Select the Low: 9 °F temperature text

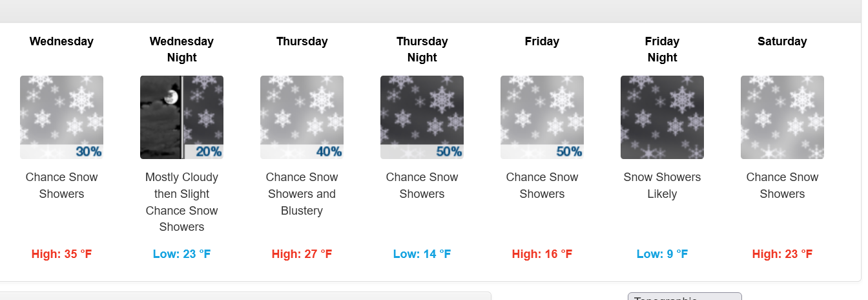tap(662, 254)
